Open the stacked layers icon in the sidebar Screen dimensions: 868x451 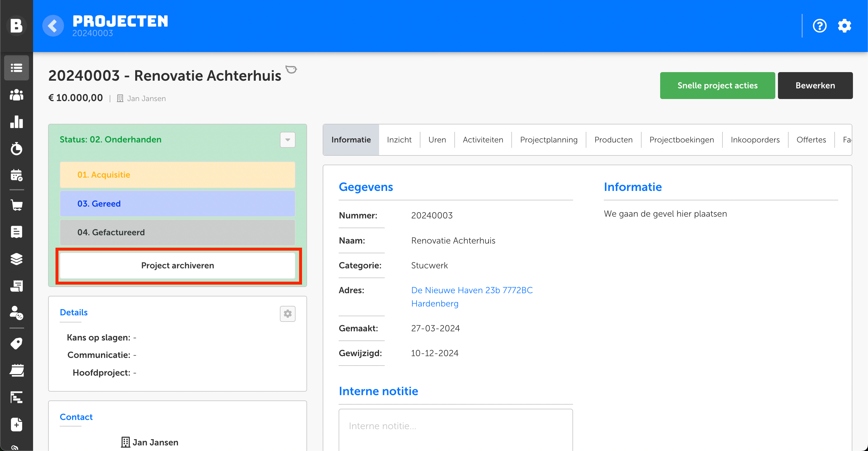(x=17, y=259)
